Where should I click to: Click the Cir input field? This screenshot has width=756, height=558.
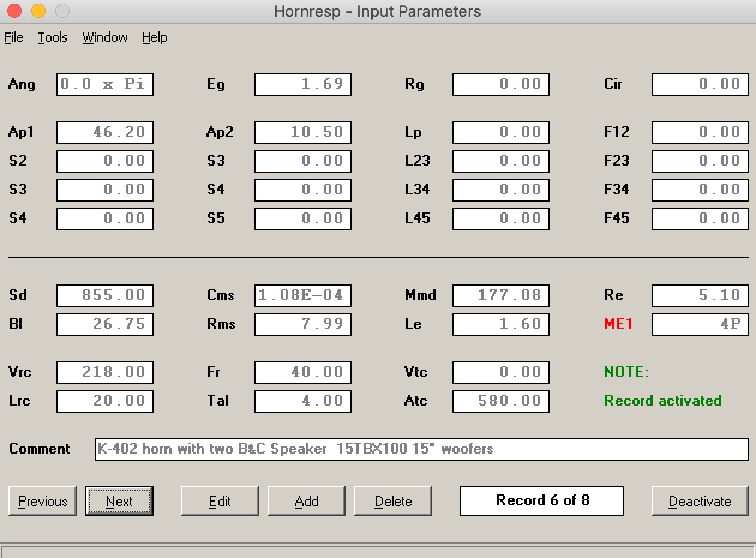(700, 85)
